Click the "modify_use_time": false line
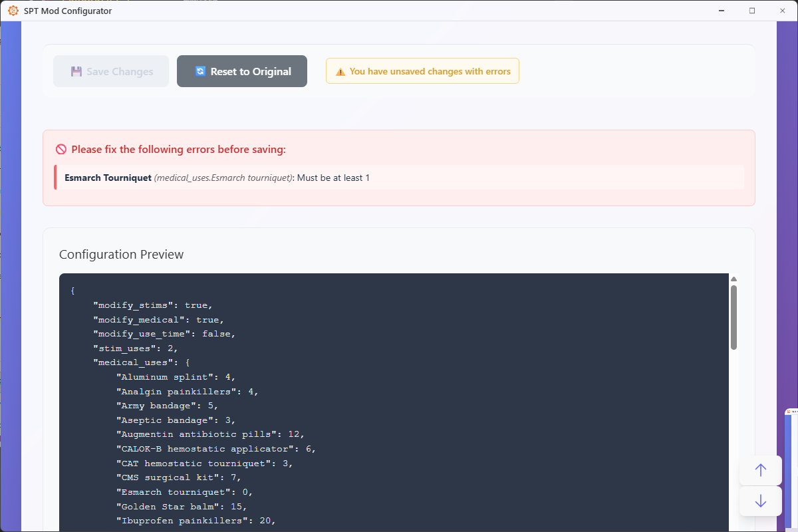The width and height of the screenshot is (798, 532). pyautogui.click(x=164, y=334)
